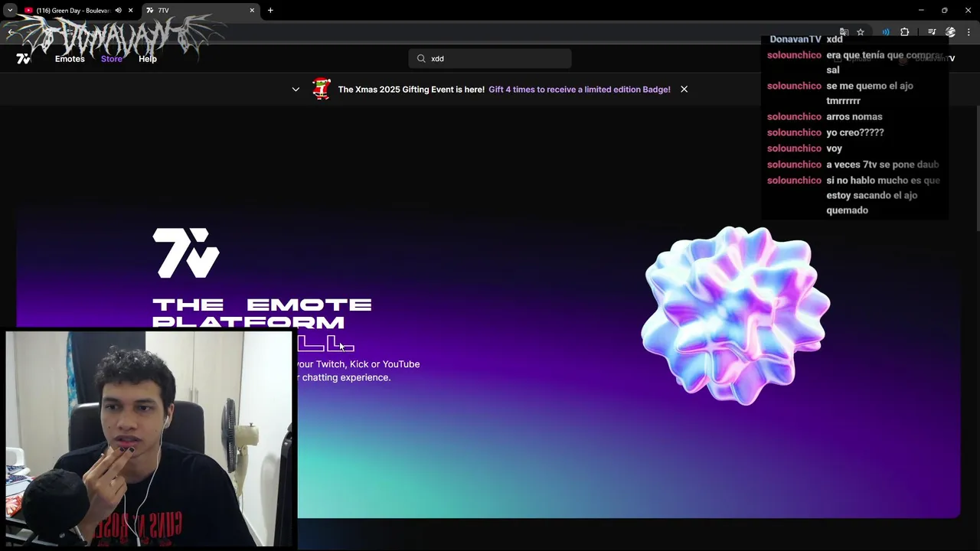Open the translate page icon
This screenshot has height=551, width=980.
(844, 32)
